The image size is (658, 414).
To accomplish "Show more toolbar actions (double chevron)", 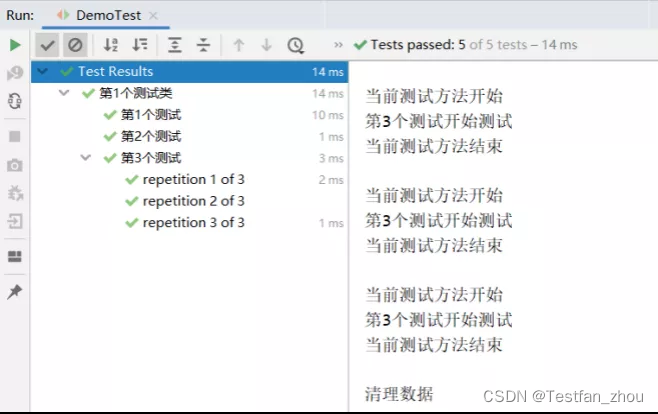I will [x=338, y=45].
